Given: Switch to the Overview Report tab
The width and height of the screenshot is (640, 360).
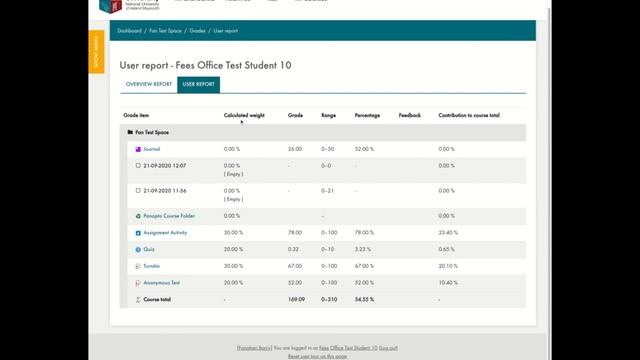Looking at the screenshot, I should [x=149, y=84].
